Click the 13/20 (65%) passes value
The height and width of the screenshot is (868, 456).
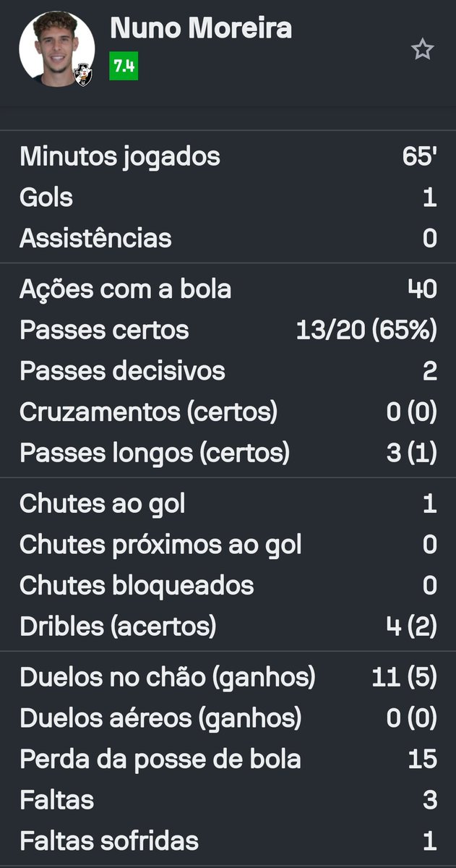coord(366,331)
